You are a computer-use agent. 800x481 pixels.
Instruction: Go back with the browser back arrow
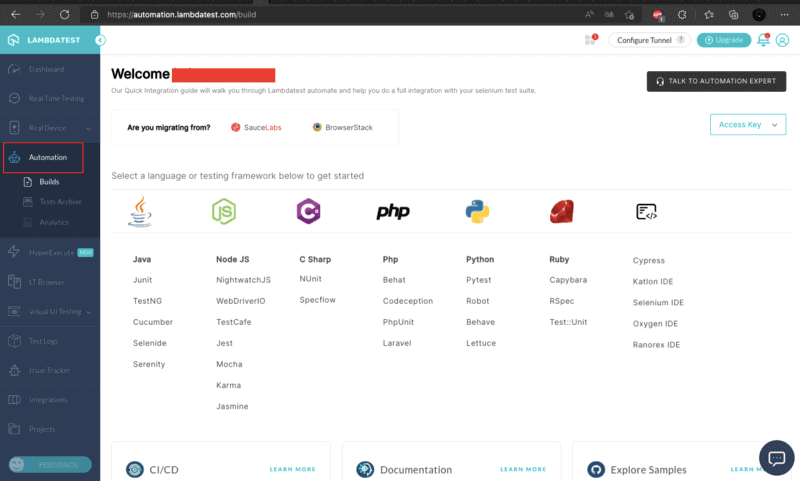(16, 14)
